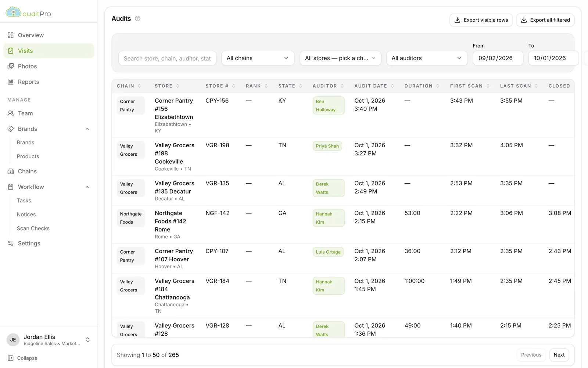Open the All chains dropdown
This screenshot has height=368, width=588.
[x=258, y=58]
